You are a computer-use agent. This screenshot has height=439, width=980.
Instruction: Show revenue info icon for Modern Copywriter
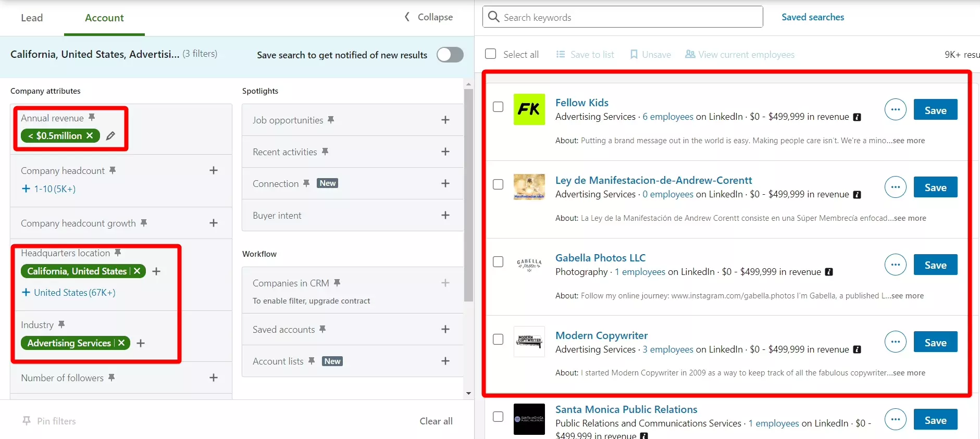857,349
